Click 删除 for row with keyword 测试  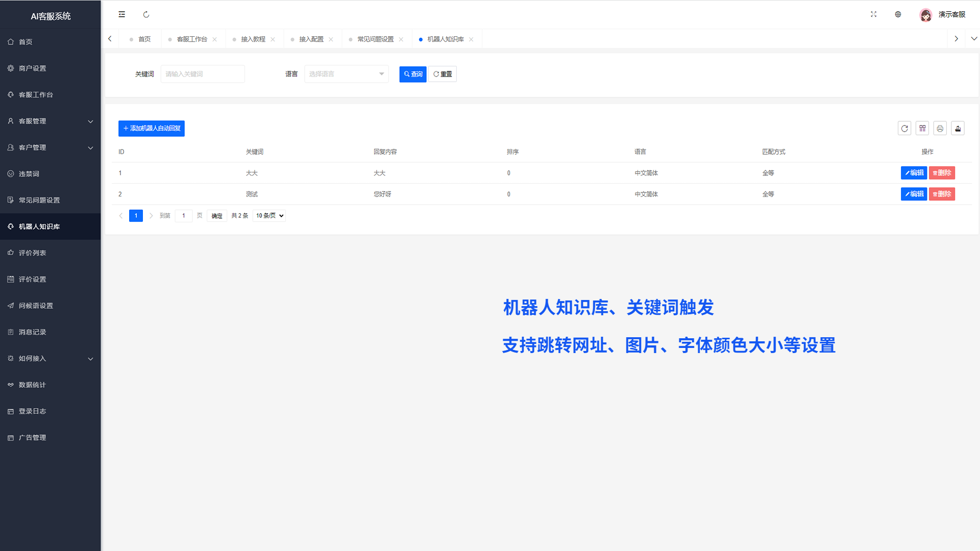941,194
